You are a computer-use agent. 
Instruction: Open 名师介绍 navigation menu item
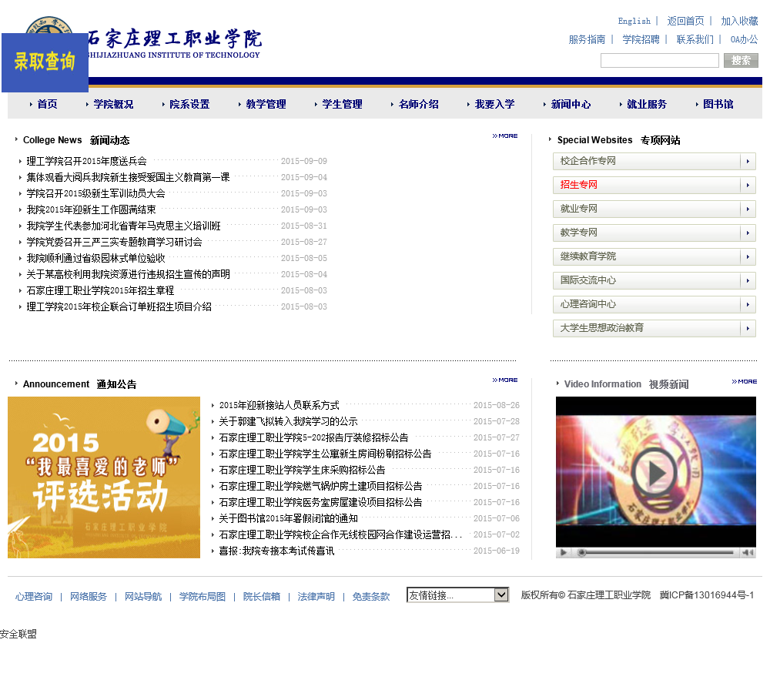click(x=419, y=104)
